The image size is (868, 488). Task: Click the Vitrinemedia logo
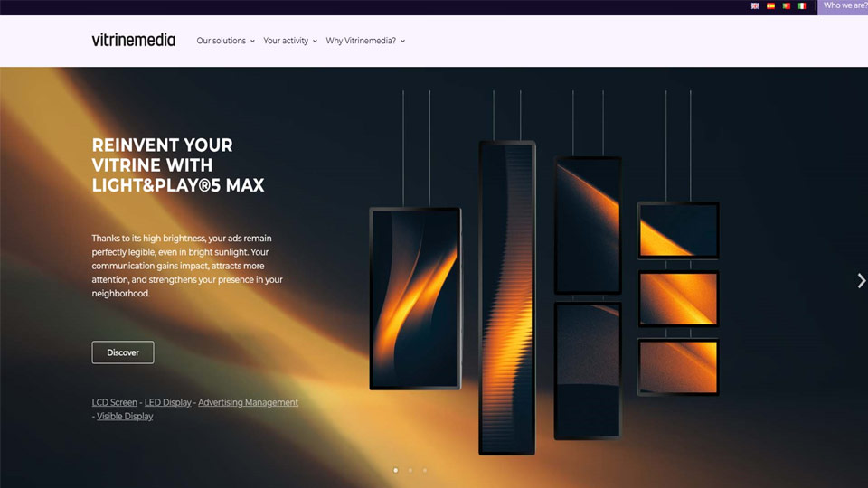pos(134,41)
